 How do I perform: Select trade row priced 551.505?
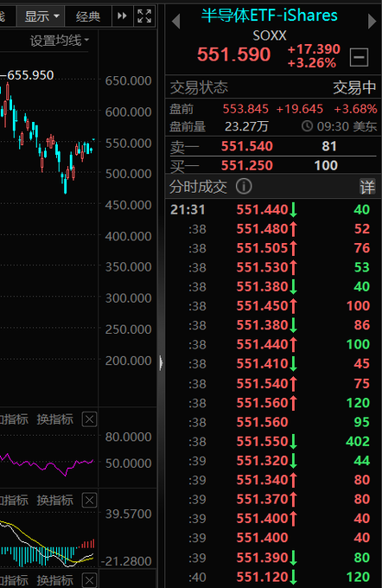tap(273, 248)
